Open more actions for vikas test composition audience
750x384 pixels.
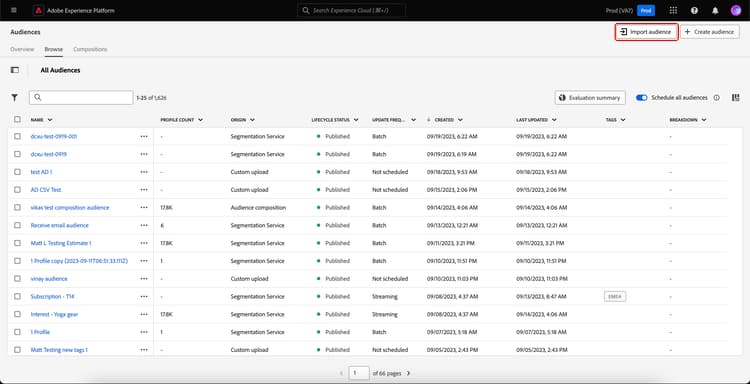coord(144,208)
